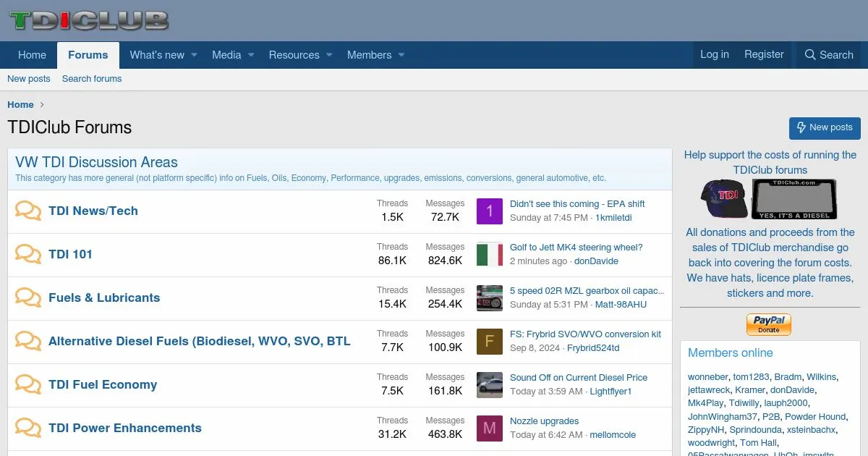Click the Register link
Screen dimensions: 868x456
pos(764,54)
